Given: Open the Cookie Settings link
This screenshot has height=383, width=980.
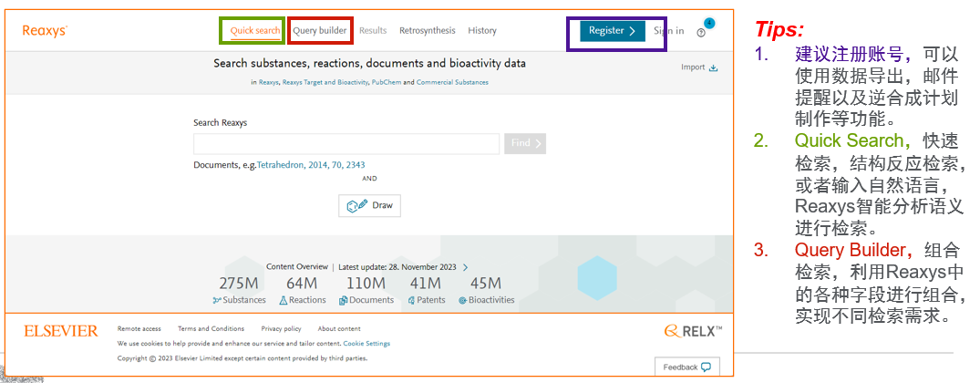Looking at the screenshot, I should click(366, 344).
